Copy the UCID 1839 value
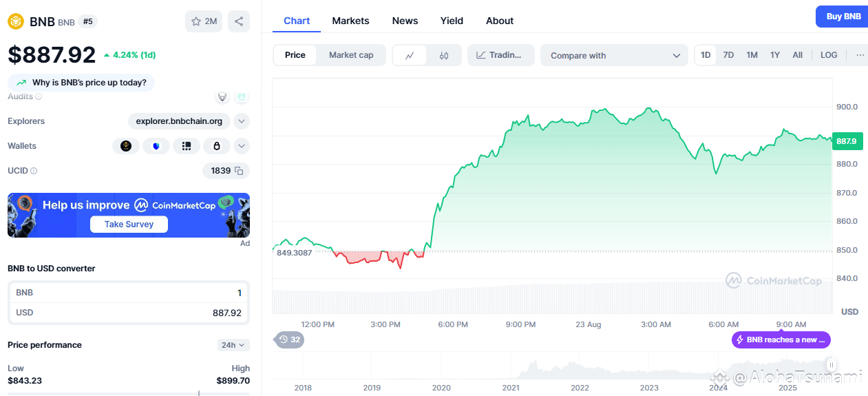Image resolution: width=868 pixels, height=396 pixels. click(x=239, y=171)
